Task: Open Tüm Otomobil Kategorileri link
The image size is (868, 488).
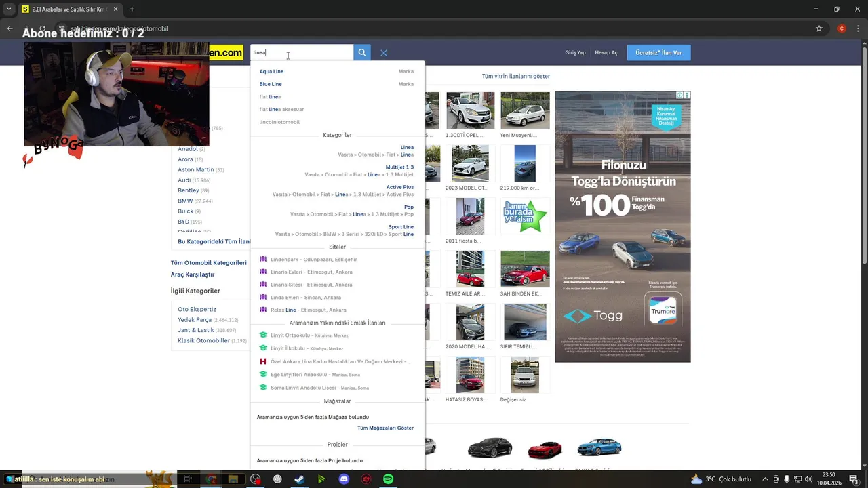Action: (209, 263)
